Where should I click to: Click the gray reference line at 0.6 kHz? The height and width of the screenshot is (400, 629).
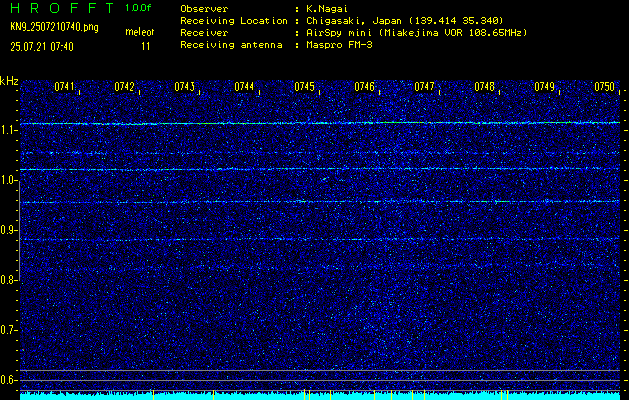(x=320, y=380)
